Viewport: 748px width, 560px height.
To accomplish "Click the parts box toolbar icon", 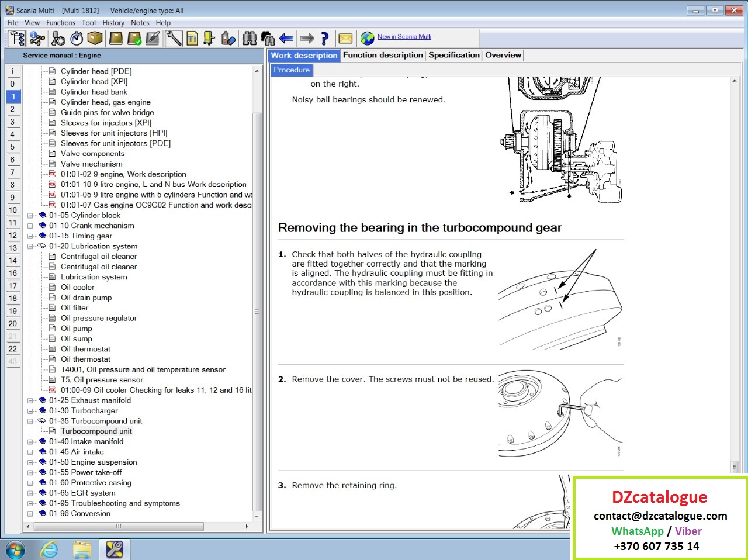I will click(95, 39).
